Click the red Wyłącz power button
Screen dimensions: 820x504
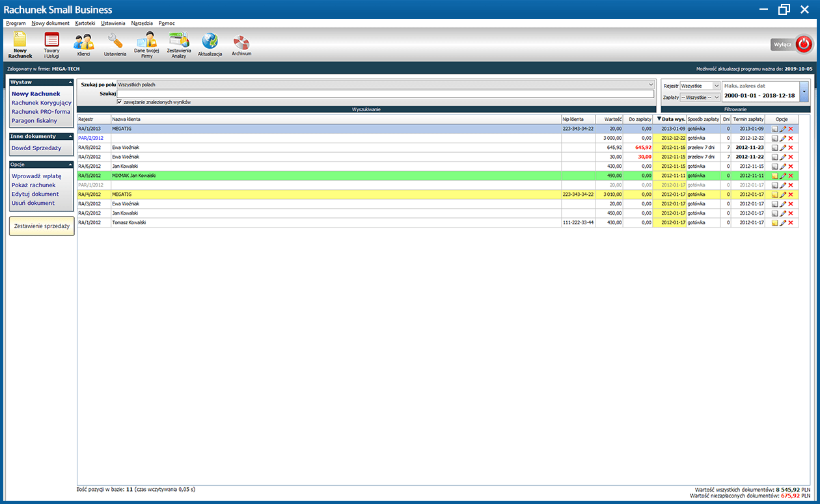(x=804, y=44)
